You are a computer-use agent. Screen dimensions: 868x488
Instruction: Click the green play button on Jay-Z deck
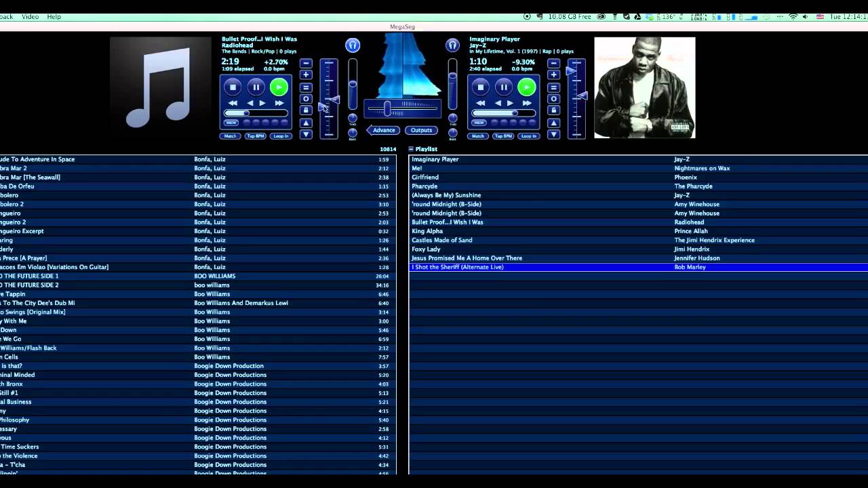(x=527, y=87)
